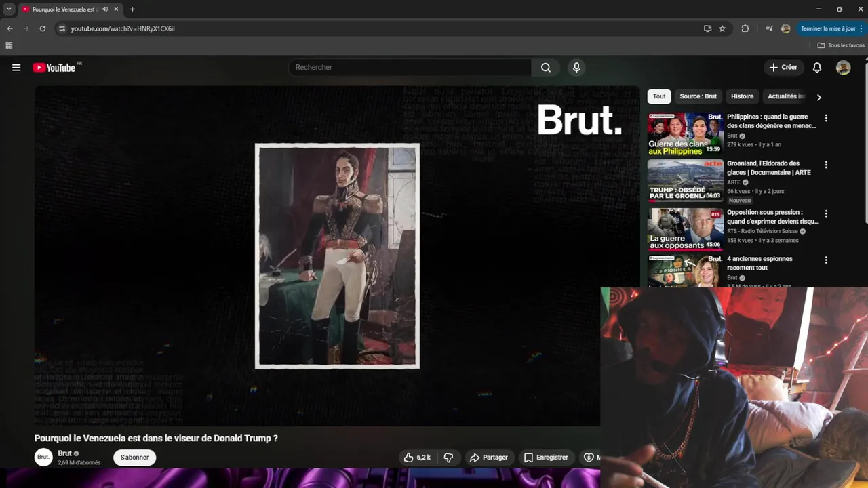Open the Brut channel avatar

(x=43, y=457)
